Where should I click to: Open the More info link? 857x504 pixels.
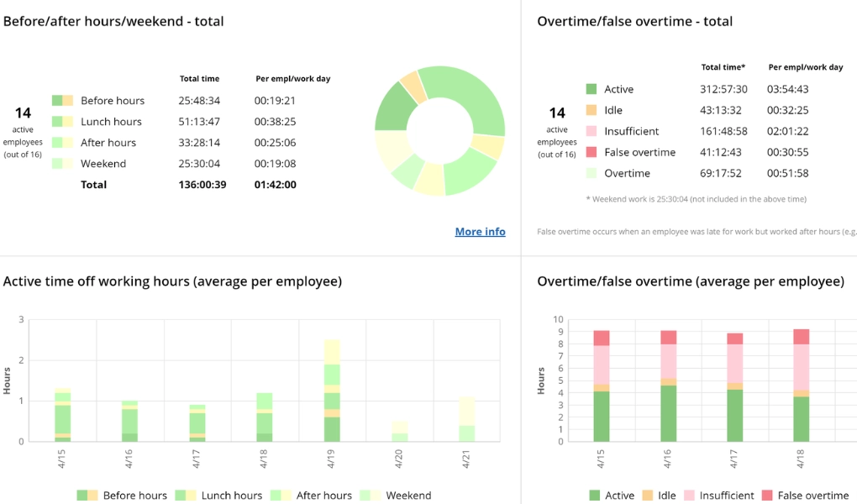click(x=480, y=232)
